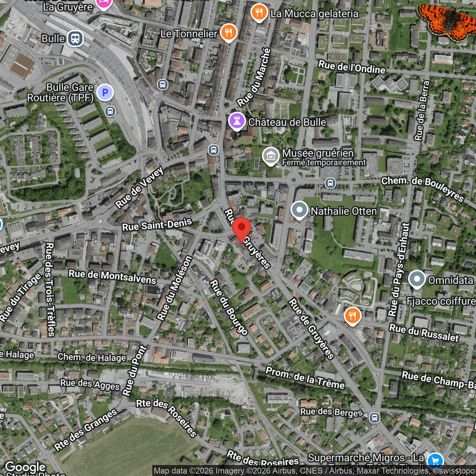The image size is (476, 476).
Task: Click the Rue du Moléson street label
Action: click(175, 288)
